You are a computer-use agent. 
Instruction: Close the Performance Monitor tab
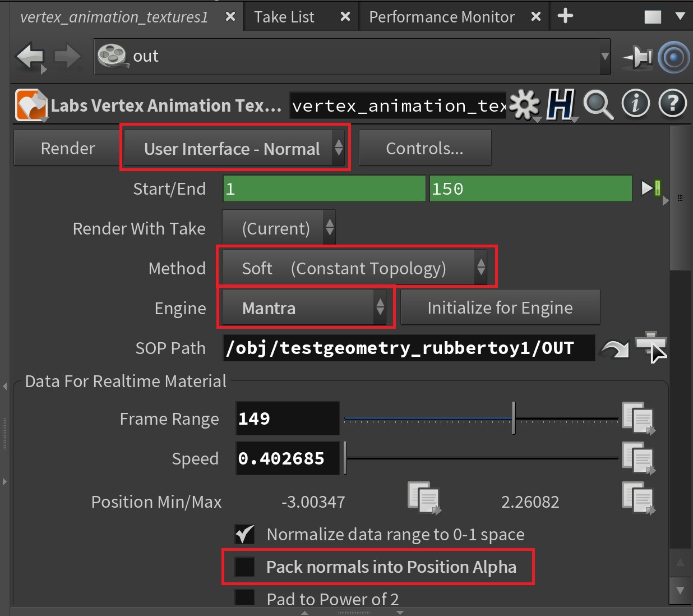[x=535, y=17]
